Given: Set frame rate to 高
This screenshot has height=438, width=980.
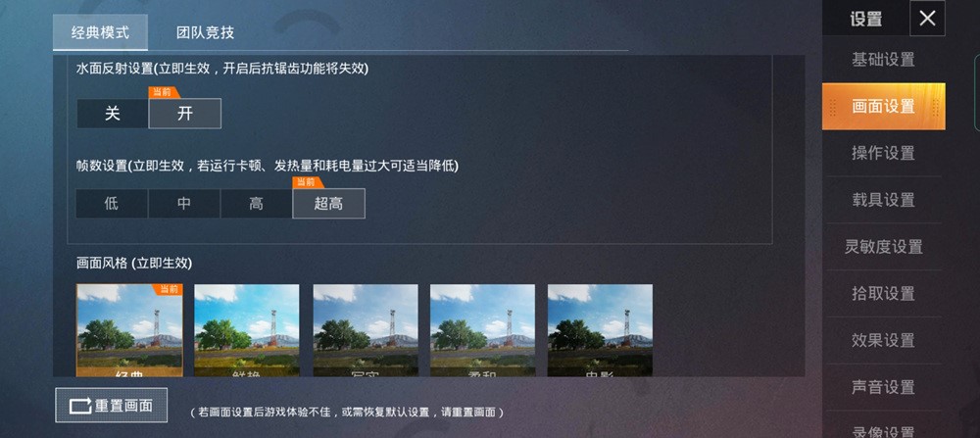Looking at the screenshot, I should point(256,204).
